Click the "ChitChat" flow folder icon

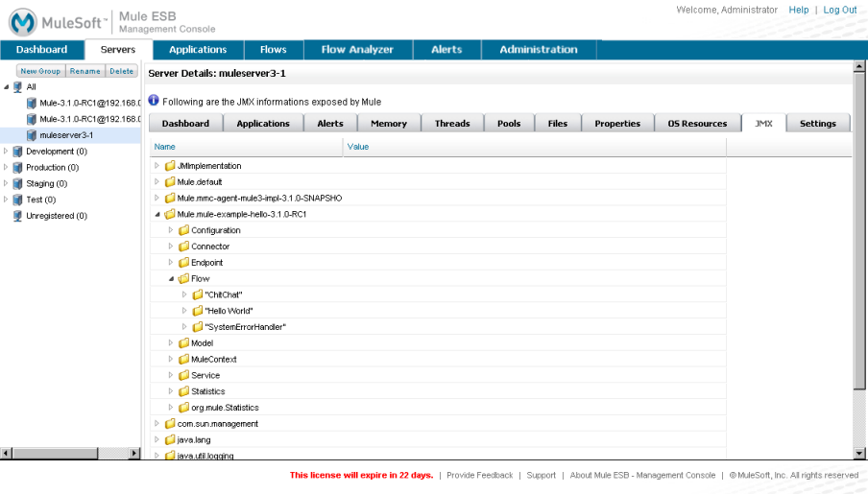198,294
